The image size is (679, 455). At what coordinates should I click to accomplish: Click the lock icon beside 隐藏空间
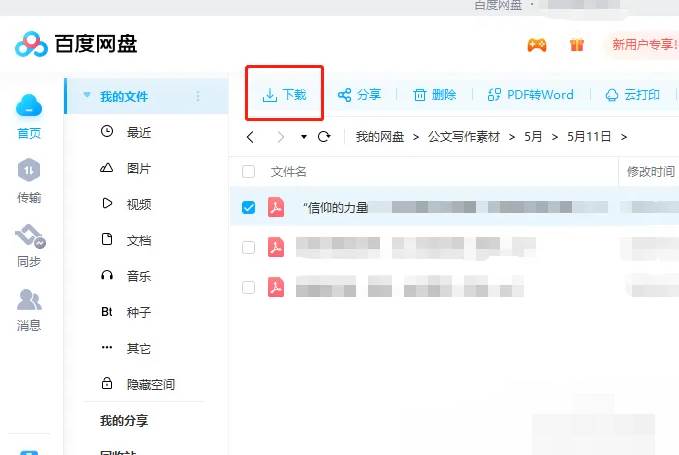coord(107,383)
